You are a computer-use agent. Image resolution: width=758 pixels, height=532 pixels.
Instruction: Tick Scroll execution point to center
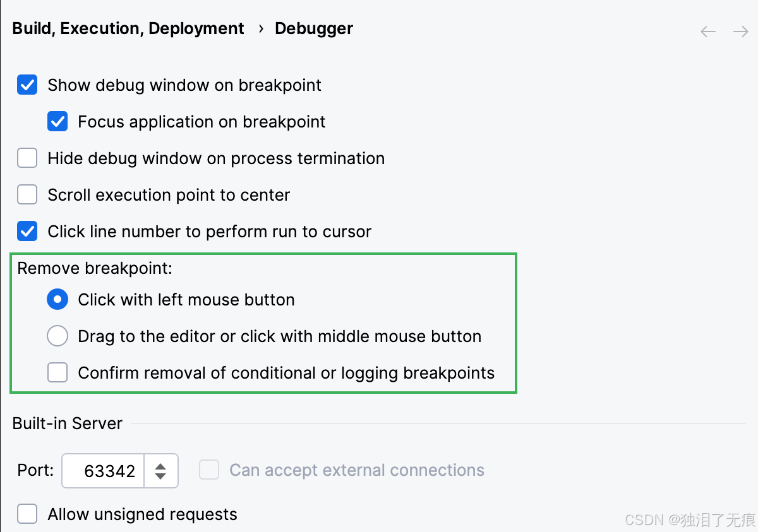click(27, 194)
